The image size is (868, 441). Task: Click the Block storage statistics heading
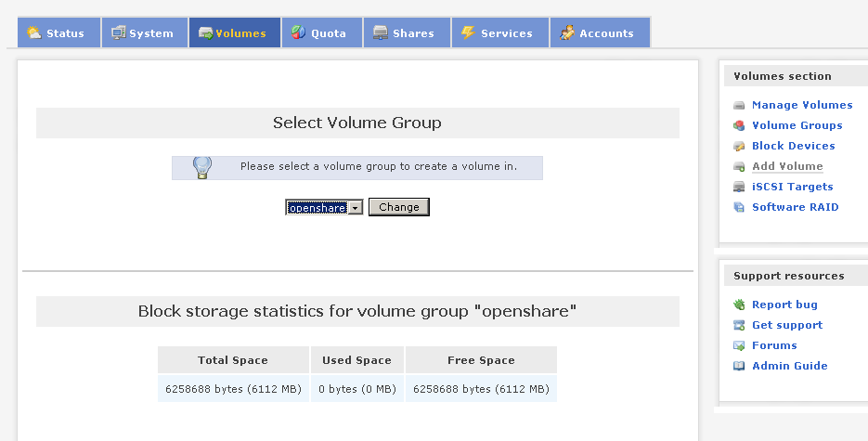pos(357,312)
